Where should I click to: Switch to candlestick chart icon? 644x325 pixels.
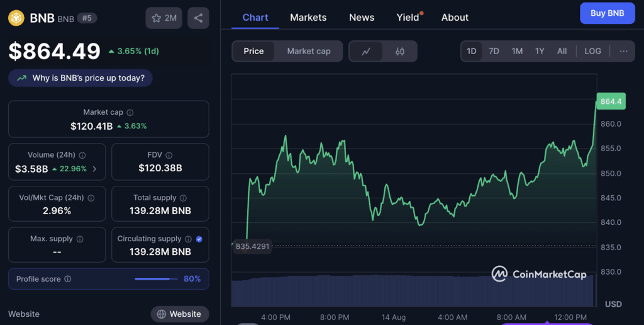pyautogui.click(x=400, y=52)
